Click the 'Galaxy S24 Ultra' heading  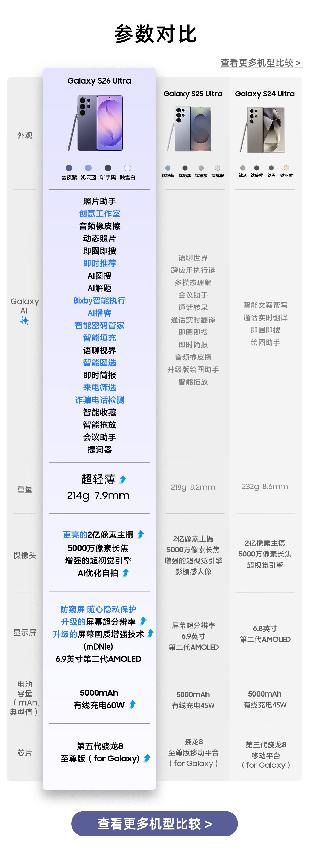coord(265,94)
